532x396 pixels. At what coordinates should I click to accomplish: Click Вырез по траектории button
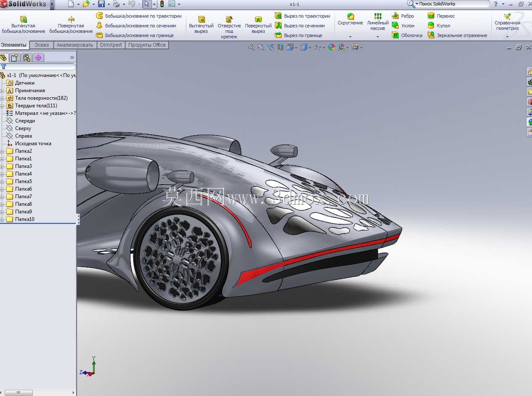[303, 16]
